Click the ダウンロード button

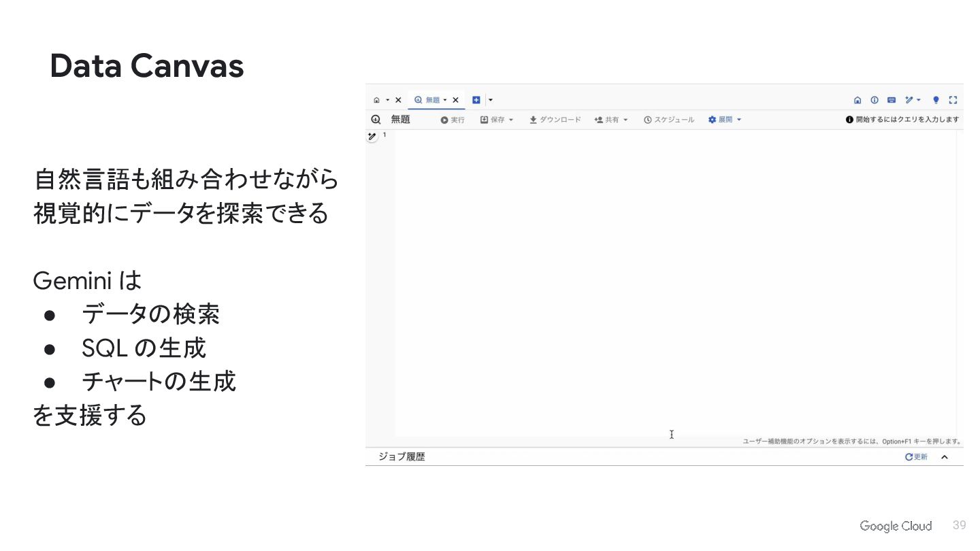(x=555, y=120)
